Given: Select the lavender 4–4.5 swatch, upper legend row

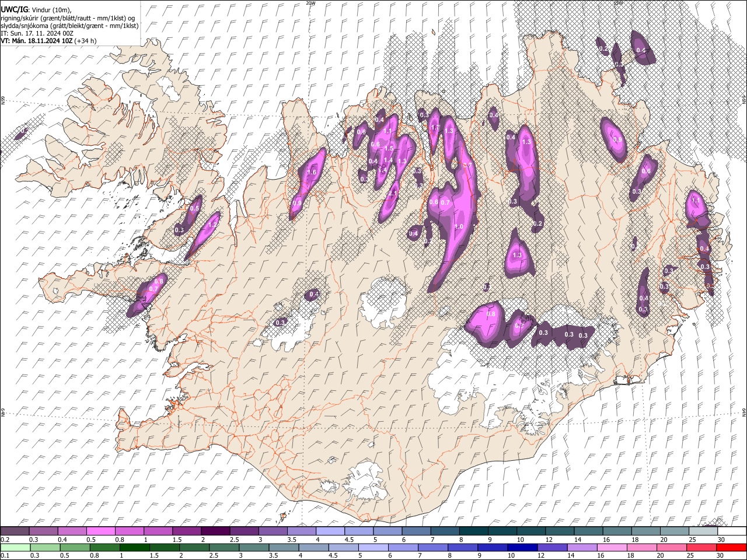Looking at the screenshot, I should click(330, 531).
